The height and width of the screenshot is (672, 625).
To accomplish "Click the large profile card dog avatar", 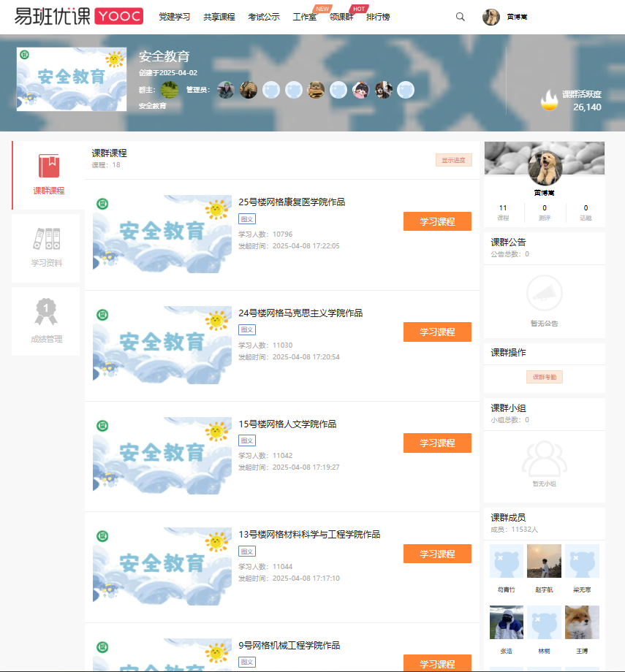I will point(545,168).
